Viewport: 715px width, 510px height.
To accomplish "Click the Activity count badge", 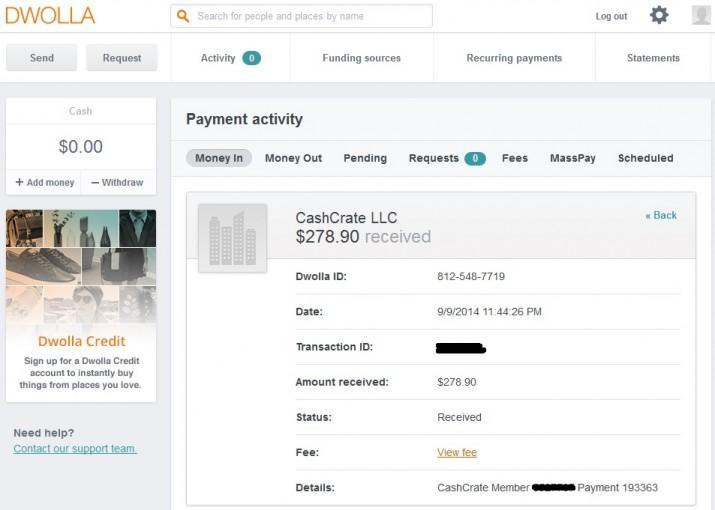I will (x=251, y=58).
